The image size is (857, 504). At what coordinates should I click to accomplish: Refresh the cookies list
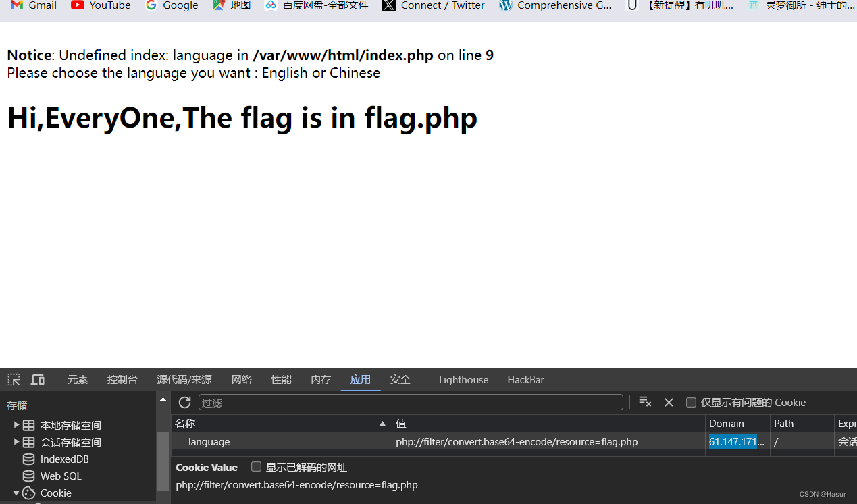point(184,402)
